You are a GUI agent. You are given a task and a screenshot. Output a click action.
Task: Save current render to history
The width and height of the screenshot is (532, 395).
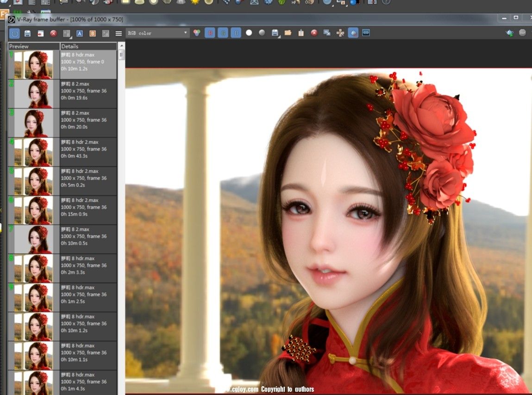[27, 33]
